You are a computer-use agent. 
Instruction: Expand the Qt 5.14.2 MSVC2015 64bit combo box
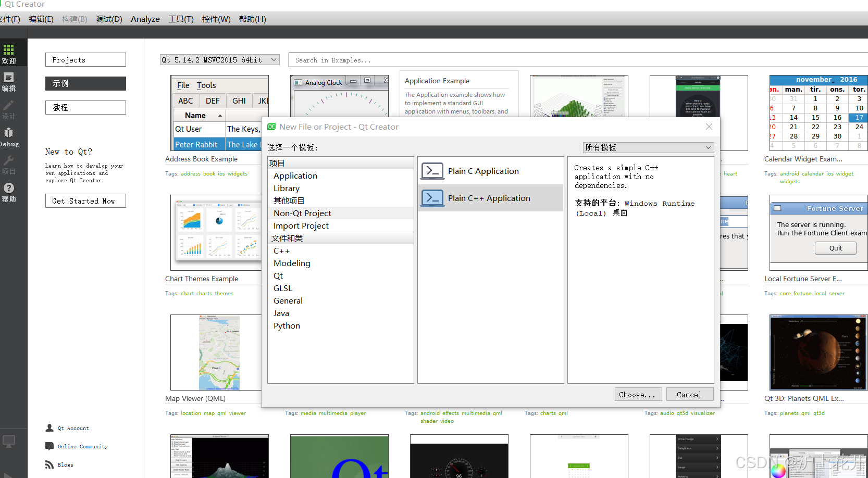point(220,60)
